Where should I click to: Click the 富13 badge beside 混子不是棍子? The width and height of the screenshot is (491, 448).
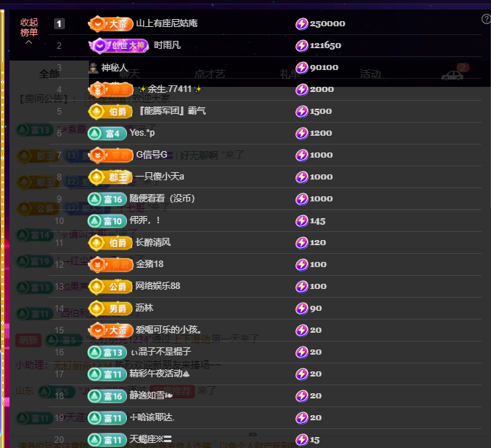tap(107, 352)
